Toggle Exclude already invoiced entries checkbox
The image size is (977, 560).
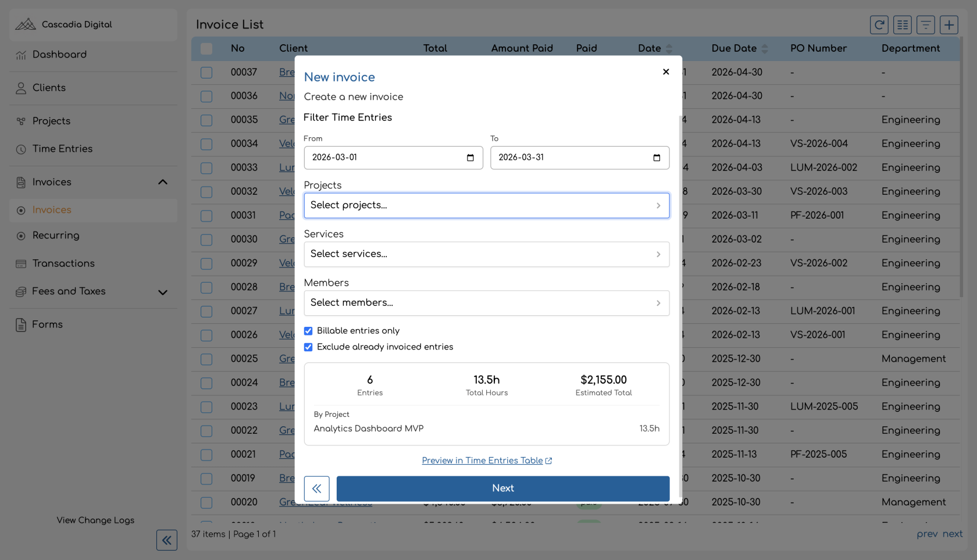coord(308,347)
